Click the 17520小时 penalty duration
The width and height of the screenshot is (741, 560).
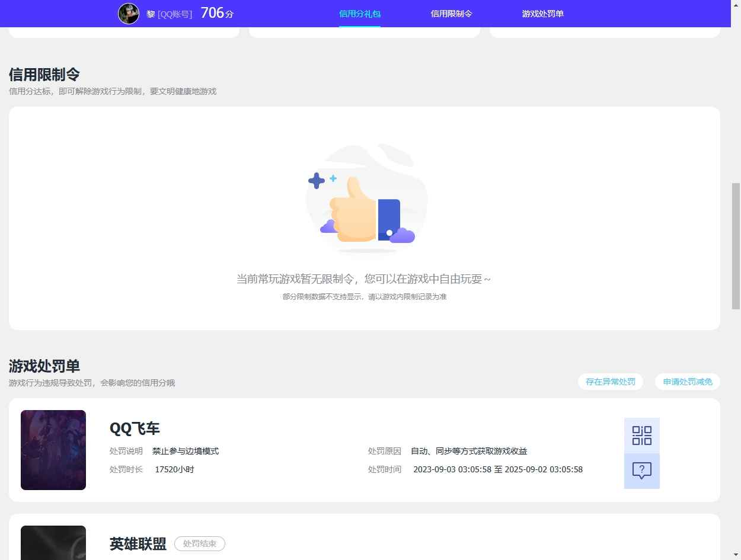pyautogui.click(x=174, y=469)
